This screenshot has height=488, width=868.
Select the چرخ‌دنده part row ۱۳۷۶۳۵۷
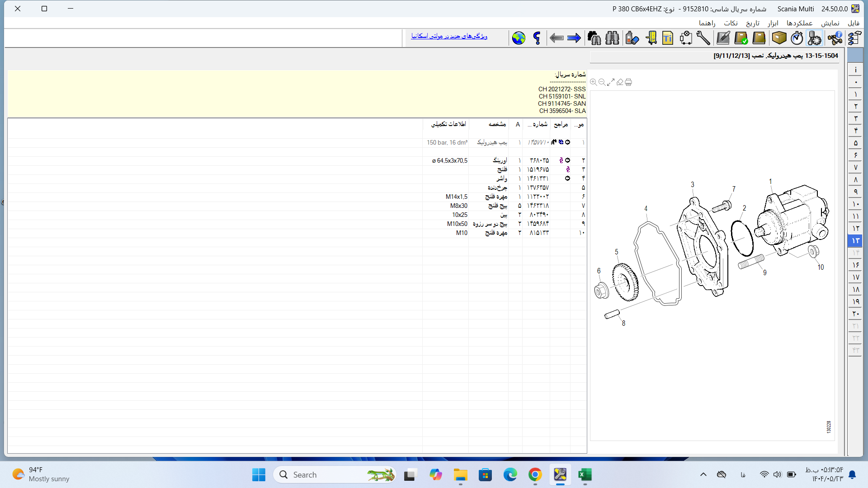(x=538, y=188)
